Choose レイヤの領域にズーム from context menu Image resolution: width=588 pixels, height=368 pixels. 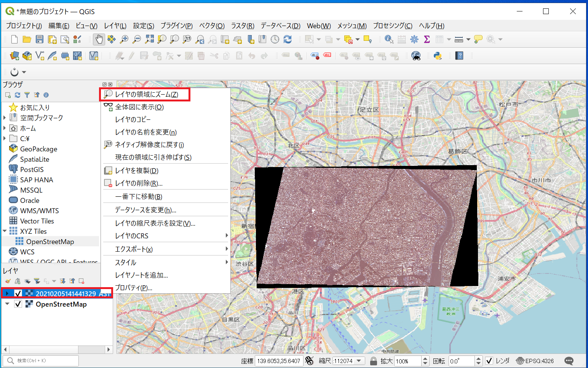coord(146,94)
